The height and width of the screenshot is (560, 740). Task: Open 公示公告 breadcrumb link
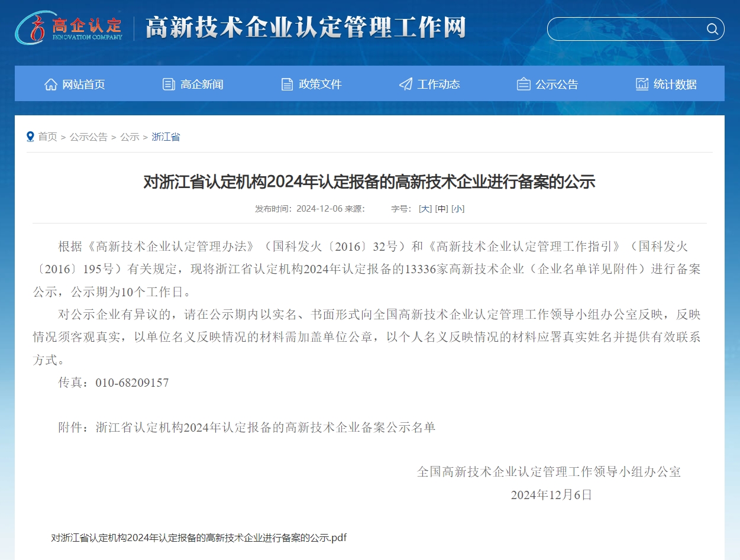click(x=89, y=137)
